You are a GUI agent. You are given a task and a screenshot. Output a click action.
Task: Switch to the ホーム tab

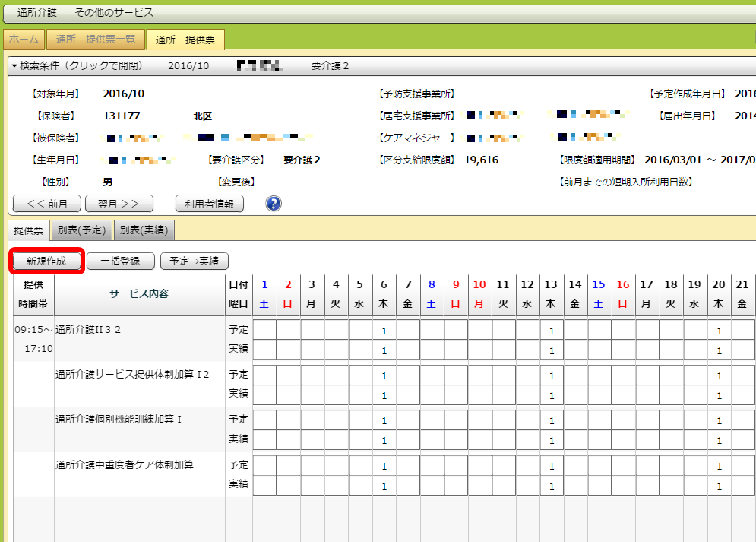(x=24, y=40)
